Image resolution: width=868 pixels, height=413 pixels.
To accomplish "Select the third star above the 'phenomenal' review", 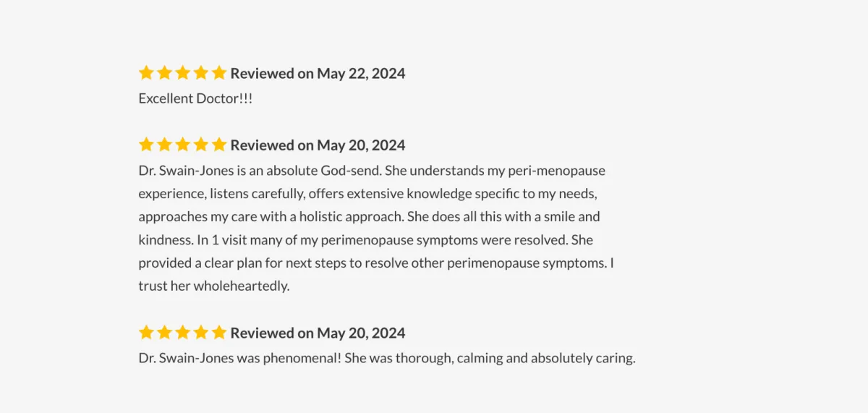I will [x=182, y=332].
